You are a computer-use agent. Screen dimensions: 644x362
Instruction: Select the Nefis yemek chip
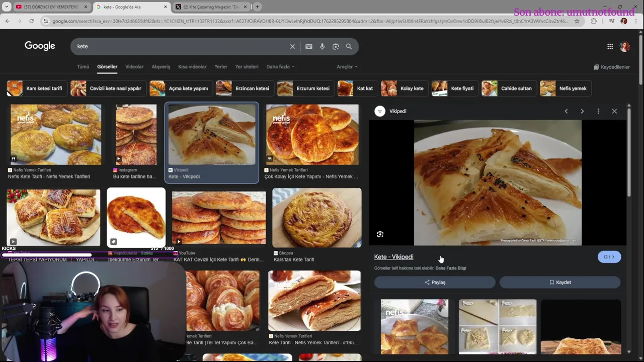point(565,88)
